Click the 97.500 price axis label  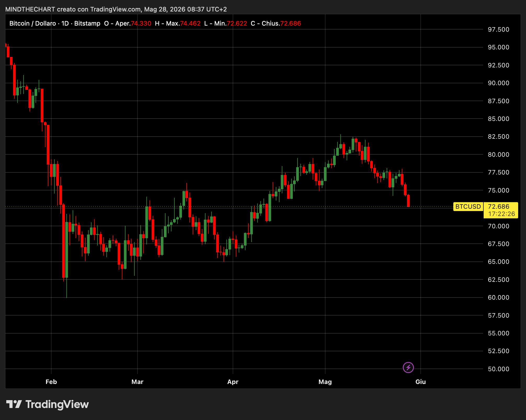pos(499,30)
